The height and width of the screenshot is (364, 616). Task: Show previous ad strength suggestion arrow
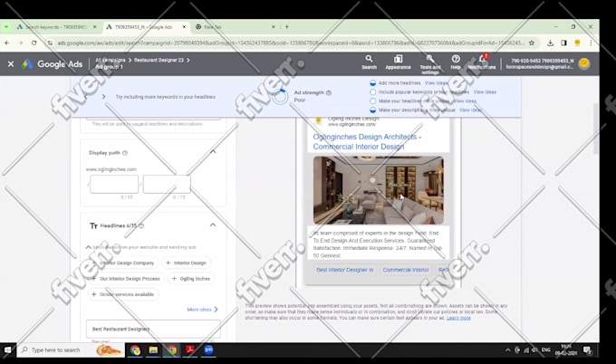86,97
